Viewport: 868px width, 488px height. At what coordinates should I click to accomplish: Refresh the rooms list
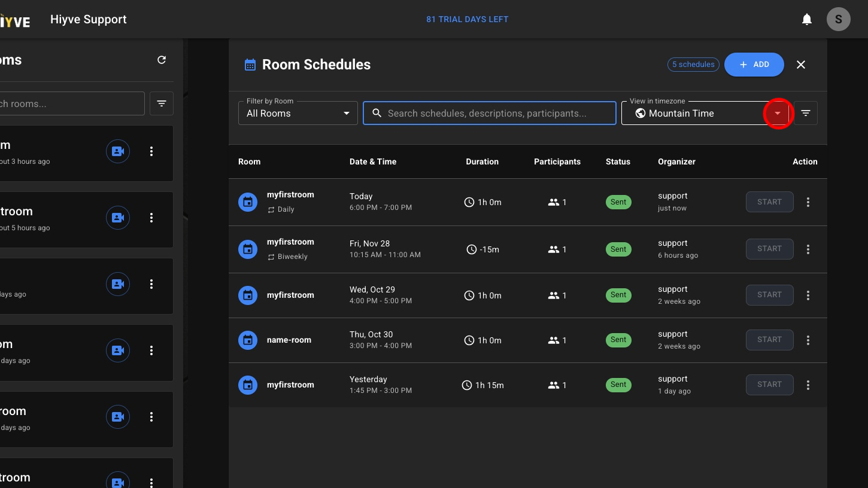coord(162,60)
